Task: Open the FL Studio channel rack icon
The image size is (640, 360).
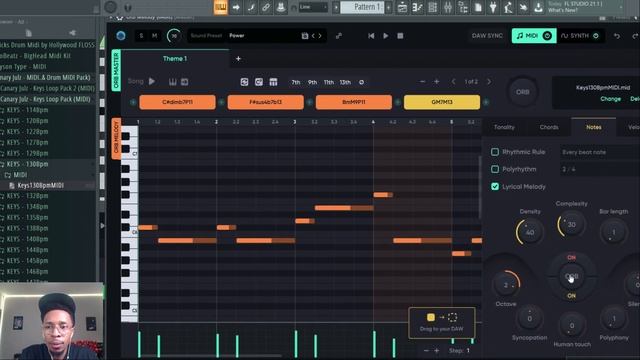Action: pos(433,7)
